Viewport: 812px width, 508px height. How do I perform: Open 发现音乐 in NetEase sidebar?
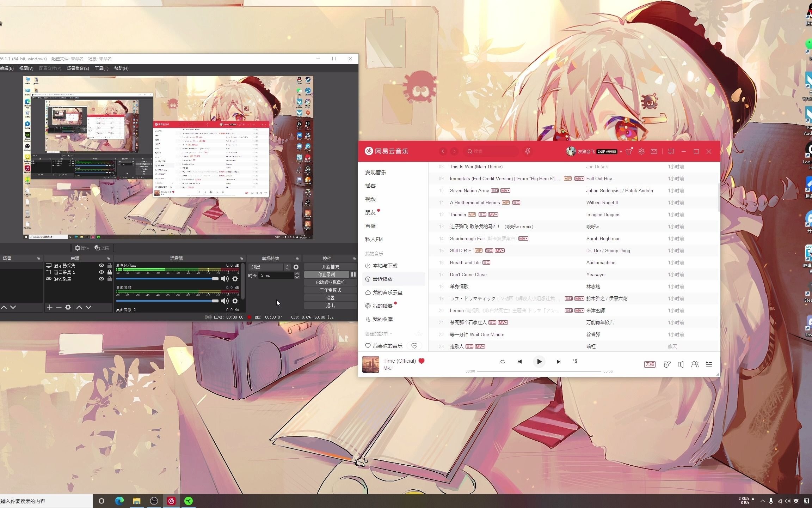tap(376, 172)
